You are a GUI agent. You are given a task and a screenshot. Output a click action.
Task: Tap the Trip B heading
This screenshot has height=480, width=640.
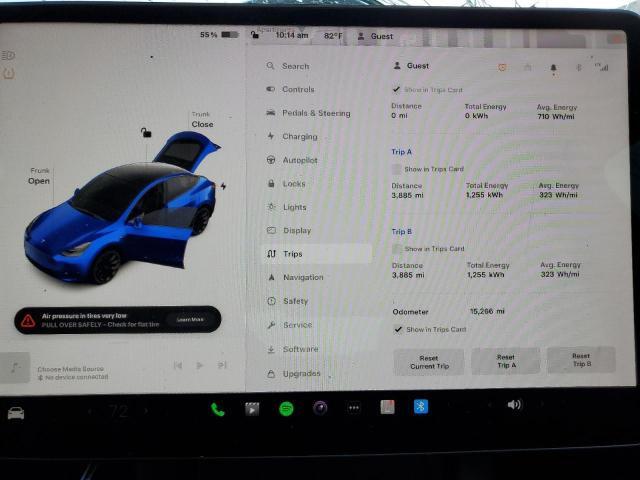(x=402, y=231)
